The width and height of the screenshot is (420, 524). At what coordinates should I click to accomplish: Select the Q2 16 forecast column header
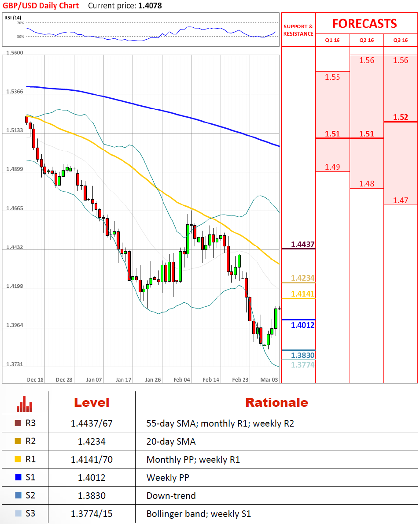367,40
